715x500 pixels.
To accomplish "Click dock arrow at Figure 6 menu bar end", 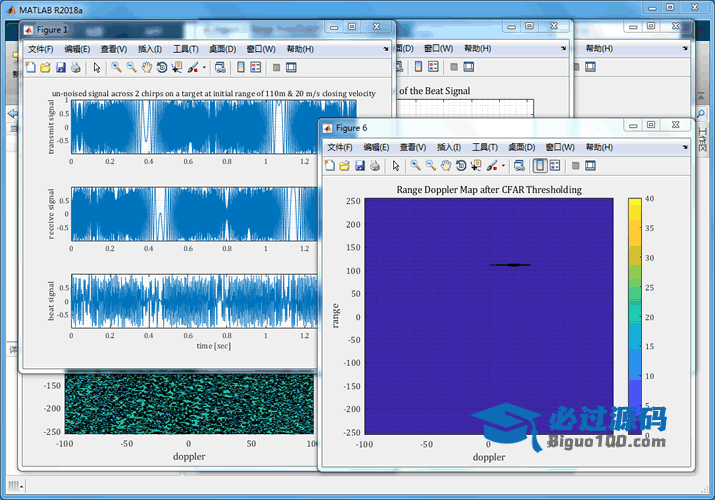I will [685, 147].
